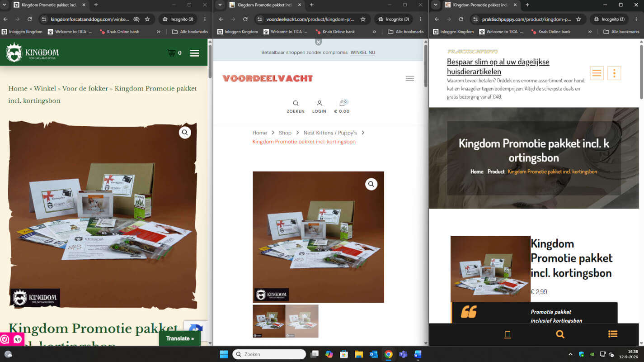Bookmark star in voordeelvacht.com address bar
Viewport: 644px width, 362px height.
(x=363, y=19)
